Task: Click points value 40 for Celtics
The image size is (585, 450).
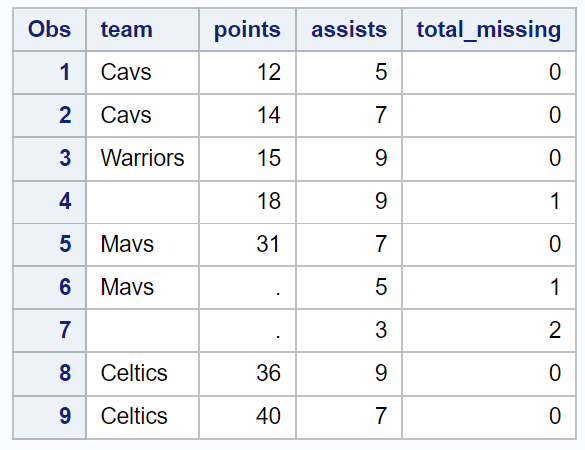Action: (247, 416)
